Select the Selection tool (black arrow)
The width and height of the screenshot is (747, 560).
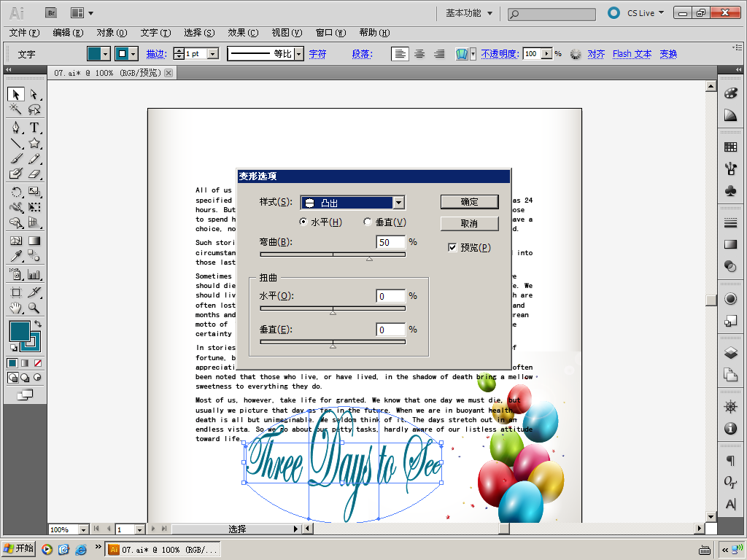click(x=16, y=94)
